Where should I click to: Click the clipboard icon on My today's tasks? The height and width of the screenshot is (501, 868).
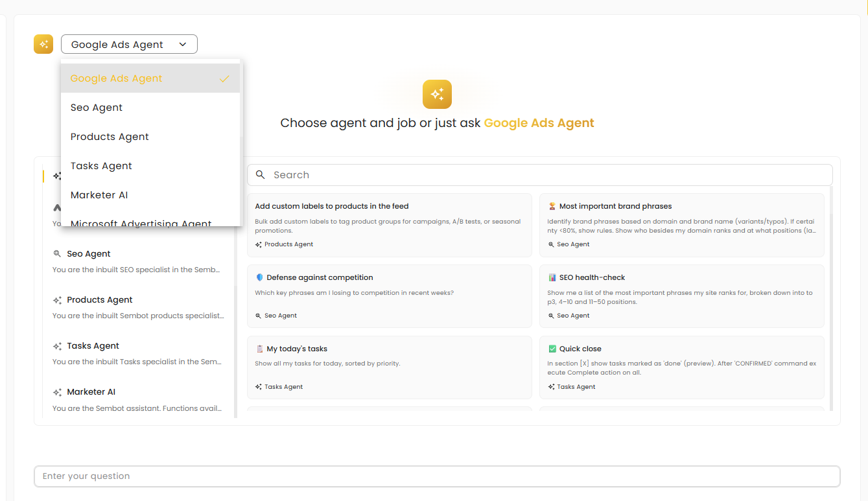[259, 349]
